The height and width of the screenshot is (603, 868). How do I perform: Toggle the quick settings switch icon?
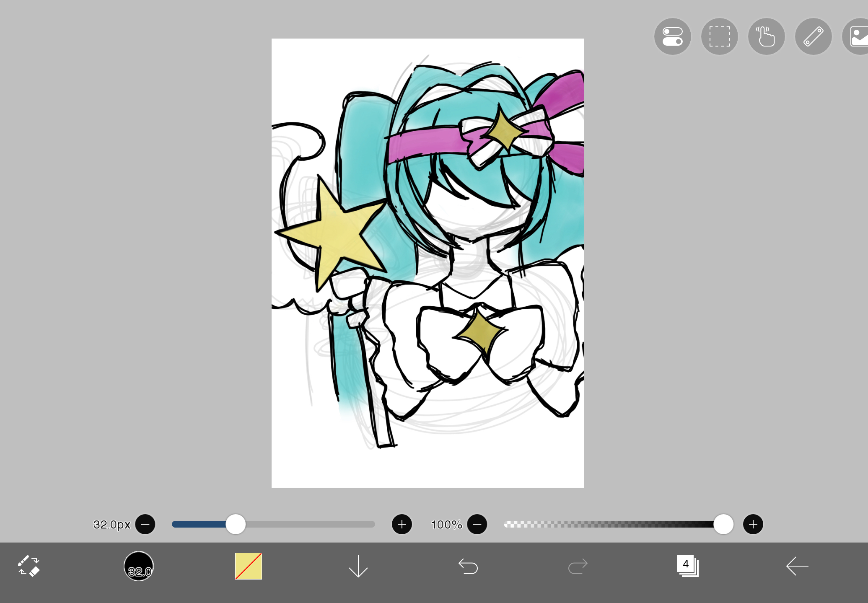point(672,36)
